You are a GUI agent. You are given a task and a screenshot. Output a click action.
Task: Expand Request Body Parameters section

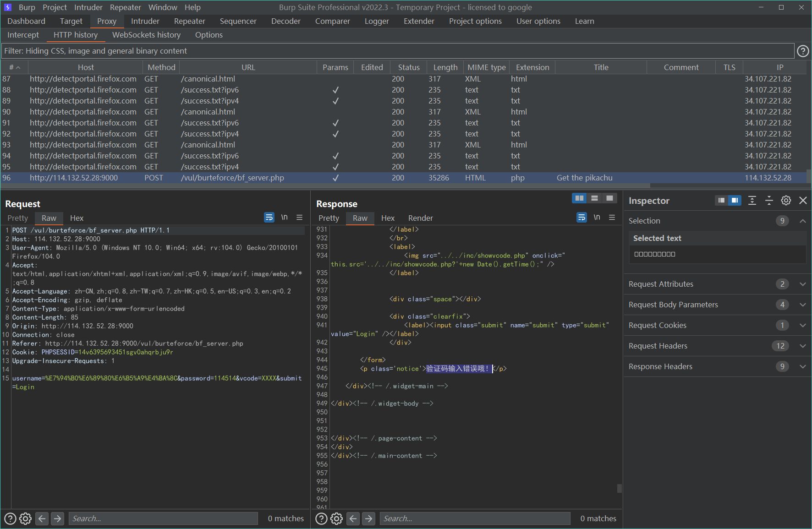coord(803,305)
